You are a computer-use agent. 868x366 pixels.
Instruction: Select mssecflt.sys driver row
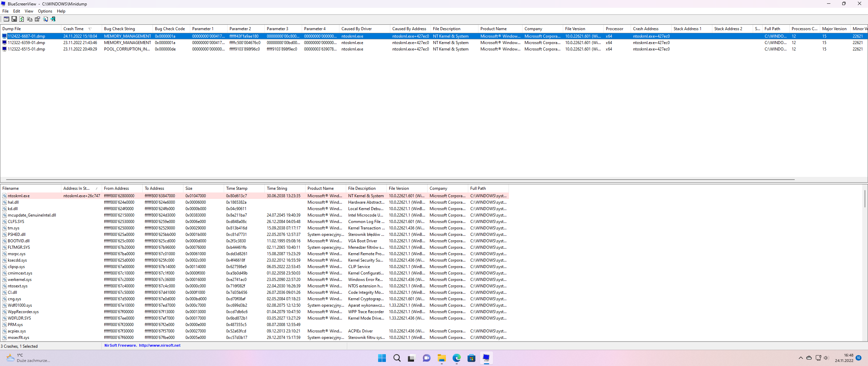click(254, 338)
